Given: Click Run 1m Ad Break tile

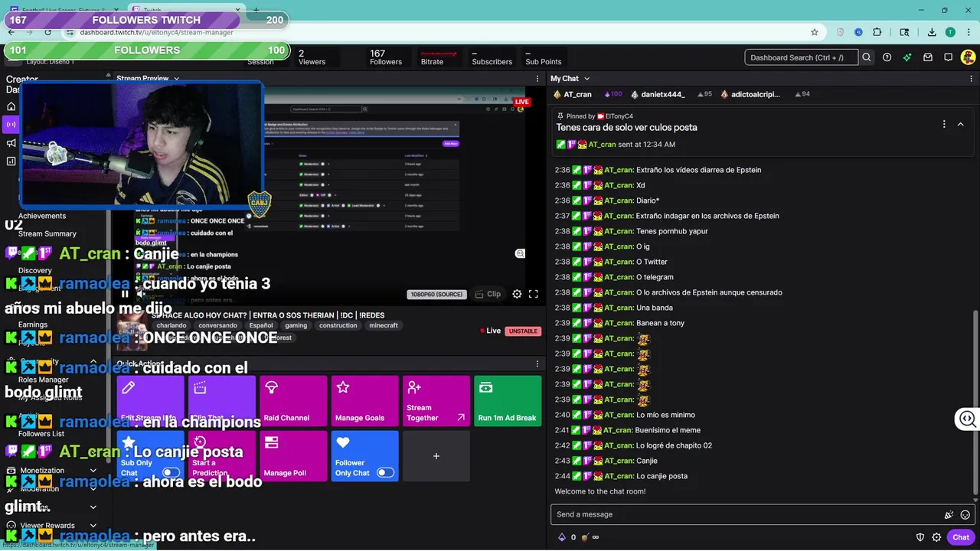Looking at the screenshot, I should (508, 401).
